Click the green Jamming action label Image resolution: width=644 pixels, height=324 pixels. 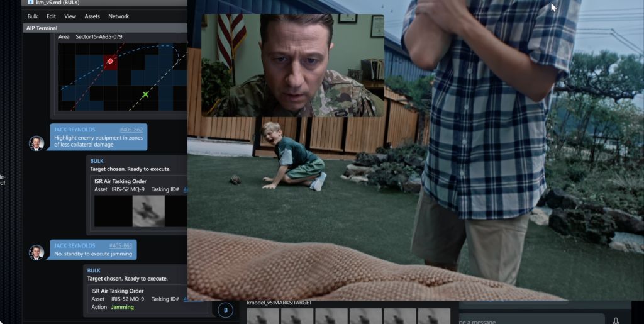[123, 307]
